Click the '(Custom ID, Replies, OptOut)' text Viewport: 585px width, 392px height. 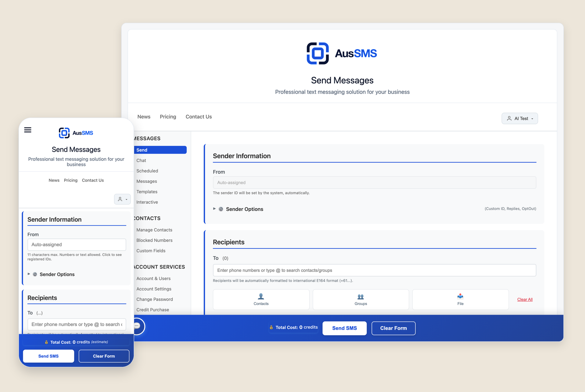pos(510,209)
